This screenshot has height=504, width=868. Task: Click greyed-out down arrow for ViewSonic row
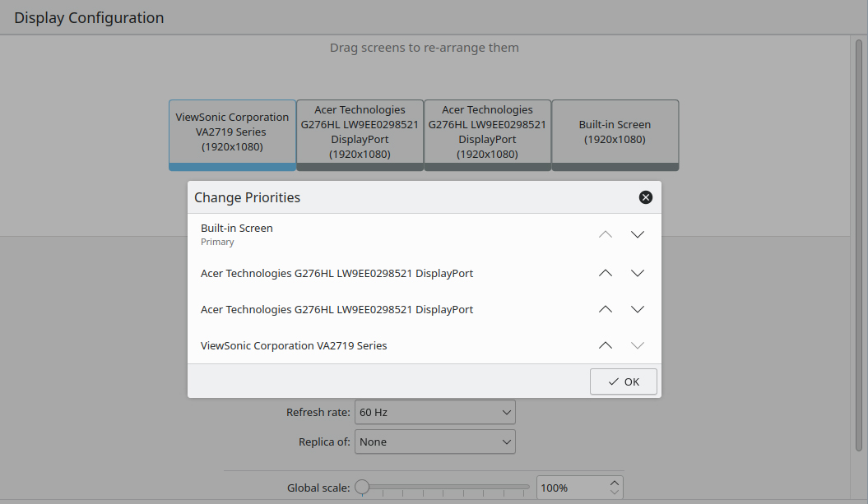pyautogui.click(x=638, y=345)
